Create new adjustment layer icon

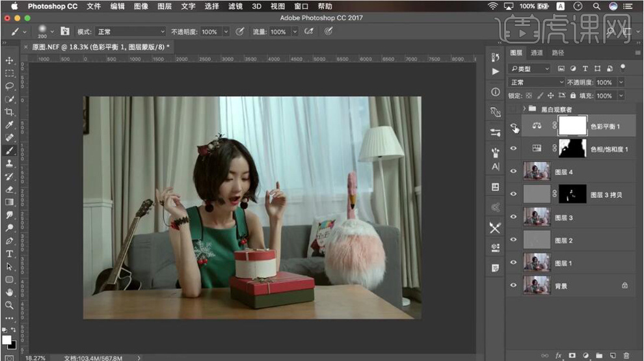585,356
